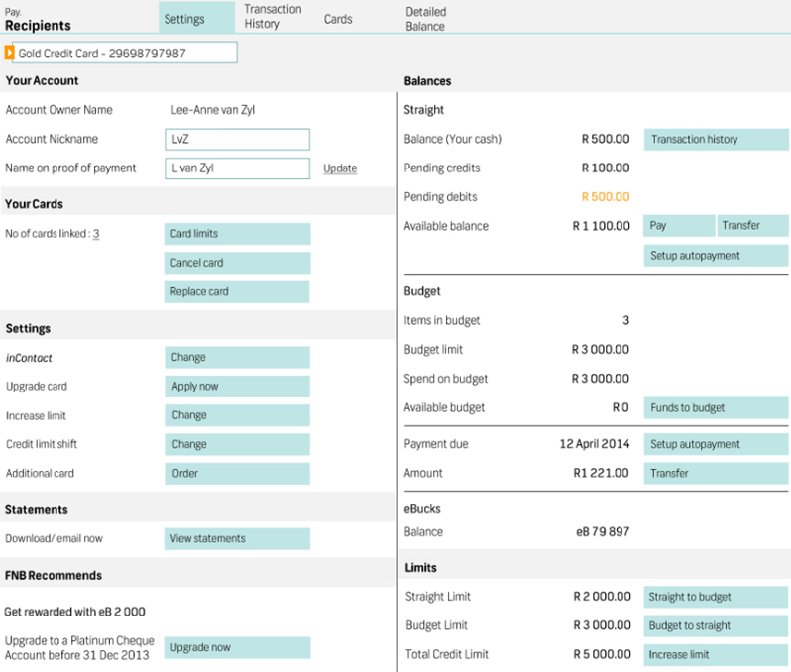Click the Cancel card button
The width and height of the screenshot is (791, 672).
237,264
